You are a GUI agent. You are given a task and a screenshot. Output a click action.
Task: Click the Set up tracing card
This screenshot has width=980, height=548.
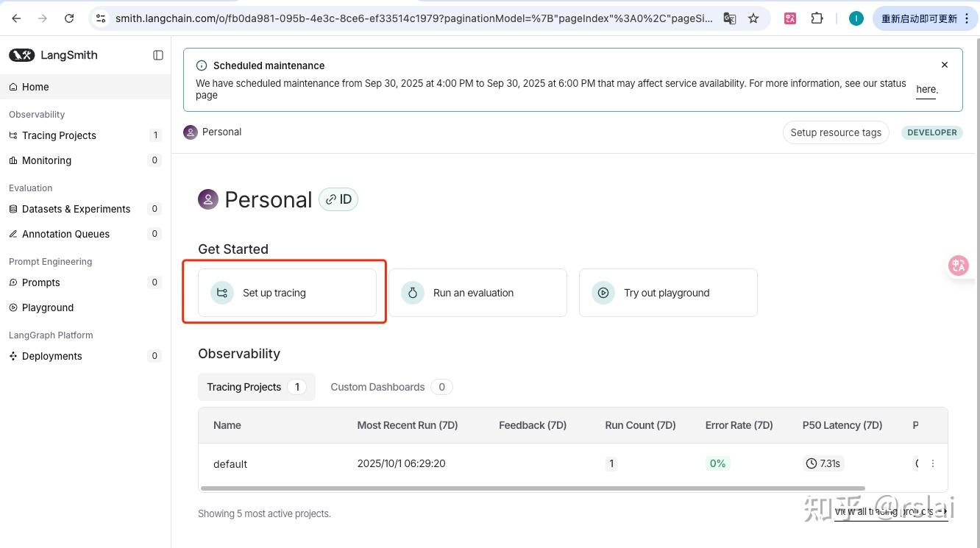pos(287,293)
